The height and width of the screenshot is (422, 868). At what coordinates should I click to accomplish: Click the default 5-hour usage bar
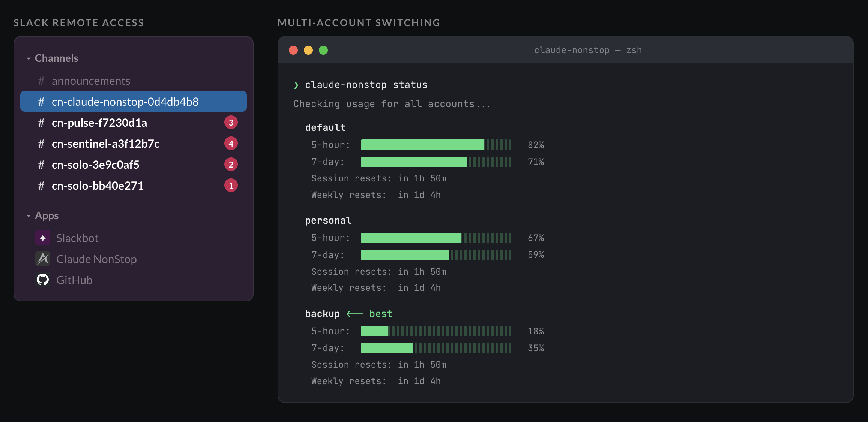click(436, 145)
